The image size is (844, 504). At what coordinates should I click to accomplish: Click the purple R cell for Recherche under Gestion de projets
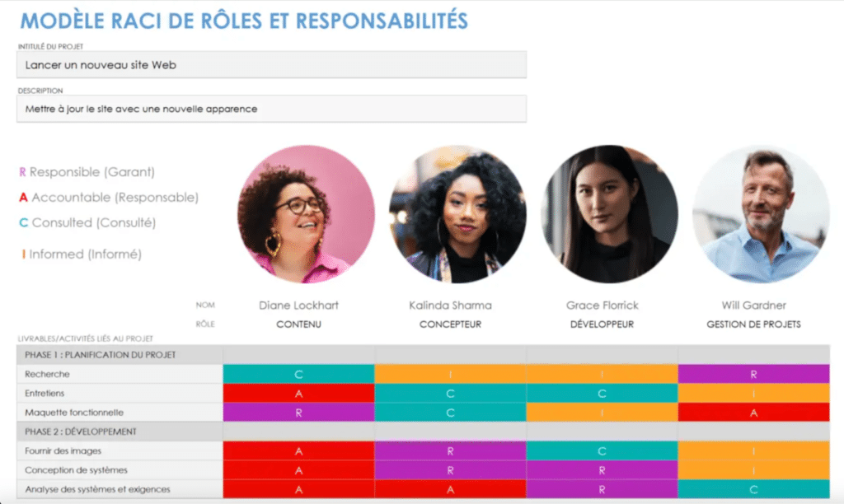click(x=753, y=375)
